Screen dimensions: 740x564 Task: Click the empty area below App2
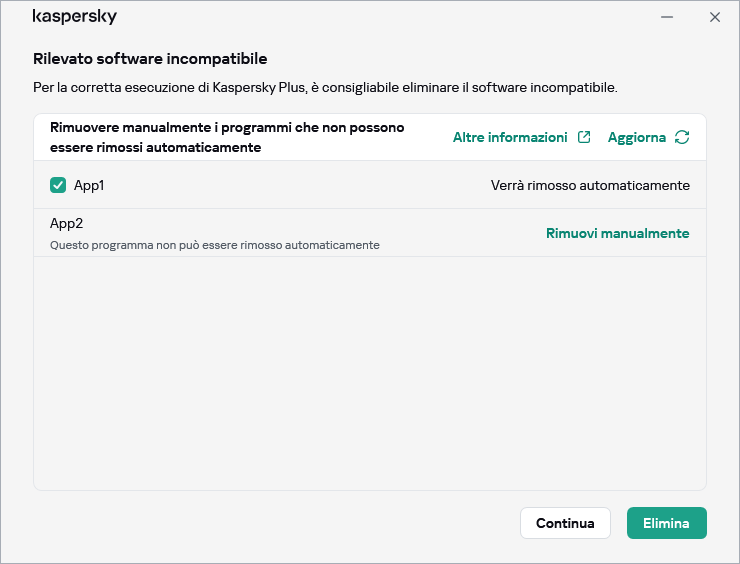point(370,370)
